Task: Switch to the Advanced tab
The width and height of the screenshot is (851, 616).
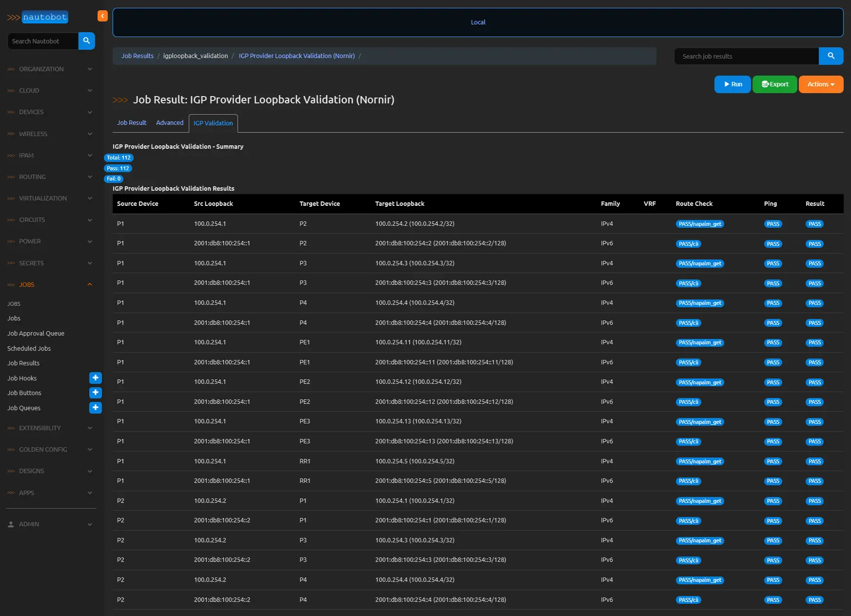Action: click(170, 123)
